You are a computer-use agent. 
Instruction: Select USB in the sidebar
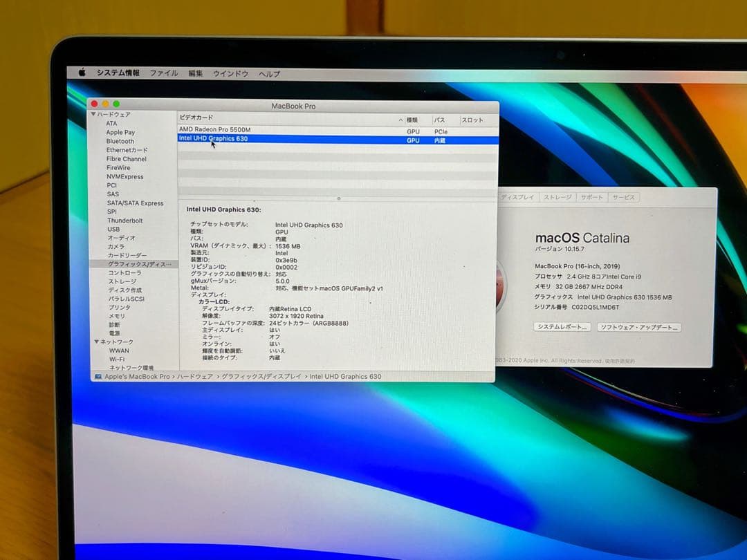[113, 229]
